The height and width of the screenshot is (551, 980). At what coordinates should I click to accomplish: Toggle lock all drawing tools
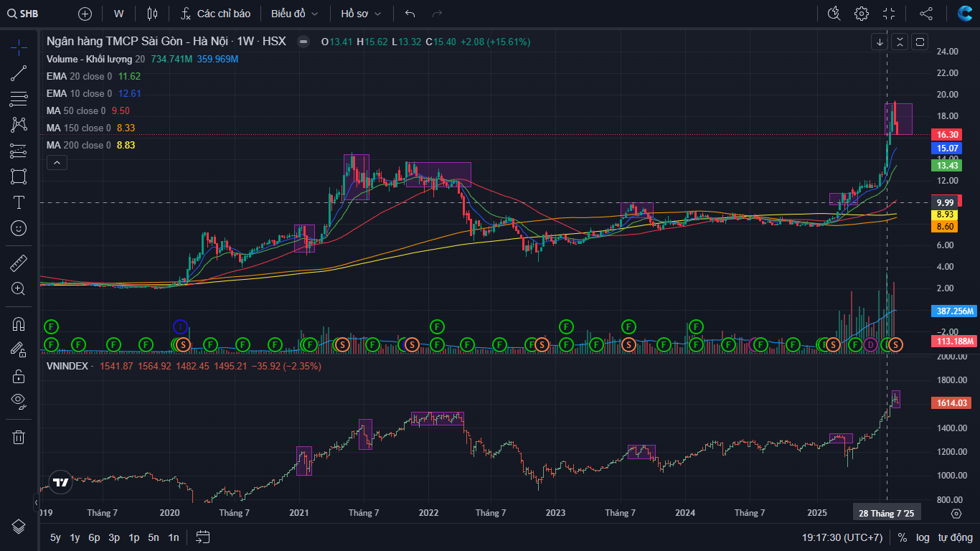[x=19, y=375]
